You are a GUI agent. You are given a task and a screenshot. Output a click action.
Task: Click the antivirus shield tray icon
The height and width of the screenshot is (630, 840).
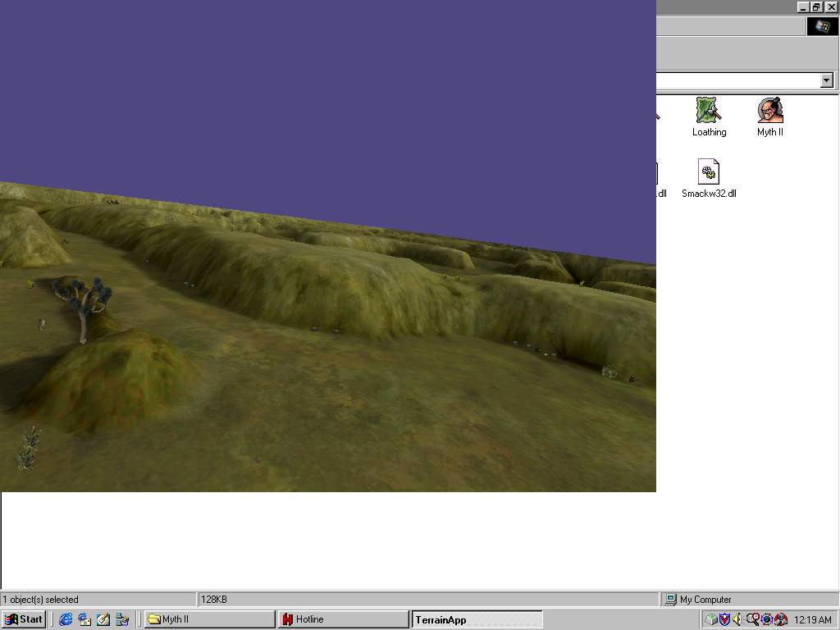[x=724, y=619]
